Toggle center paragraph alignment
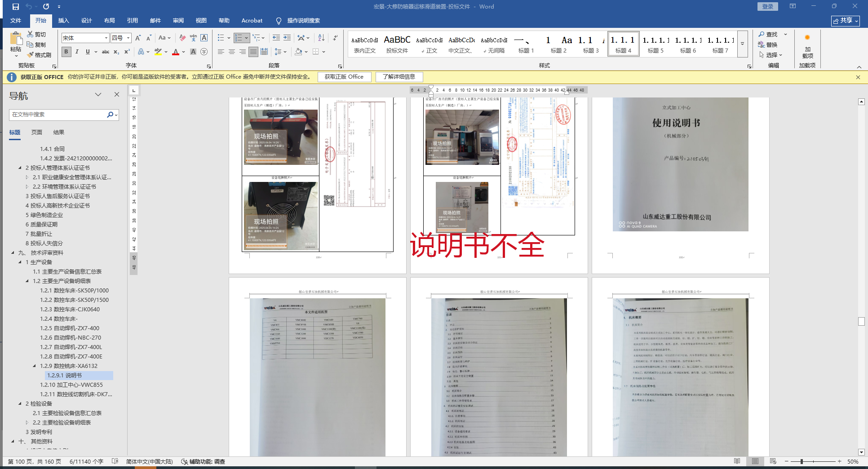 point(232,52)
